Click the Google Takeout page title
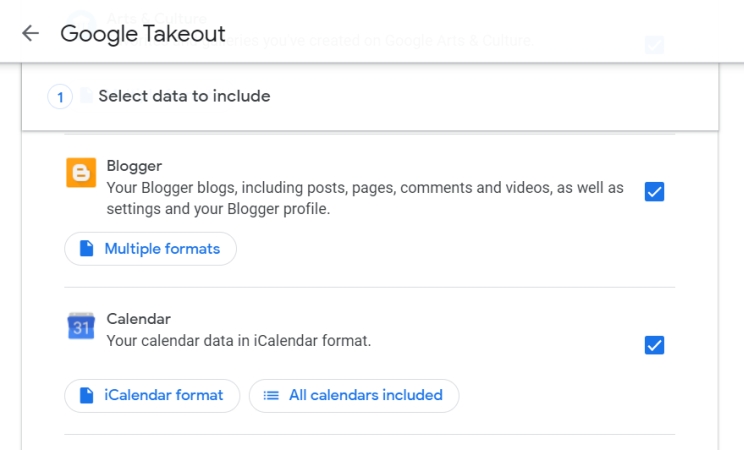The height and width of the screenshot is (450, 744). (x=143, y=34)
